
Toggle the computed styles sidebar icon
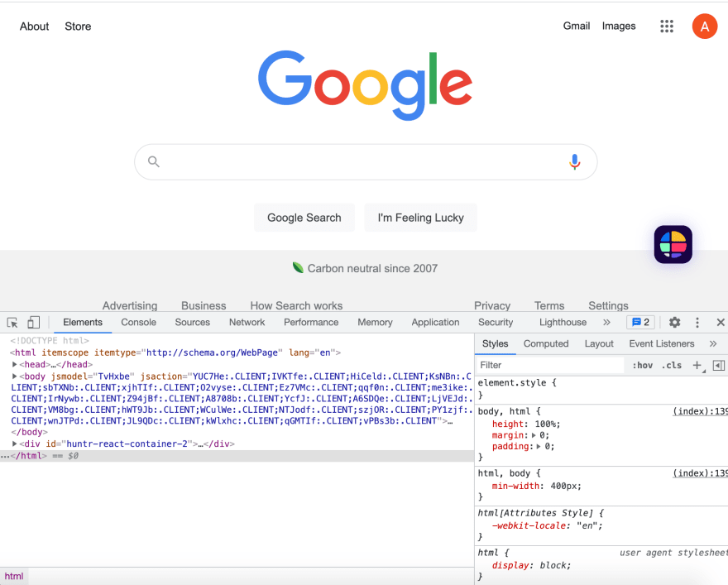(718, 366)
